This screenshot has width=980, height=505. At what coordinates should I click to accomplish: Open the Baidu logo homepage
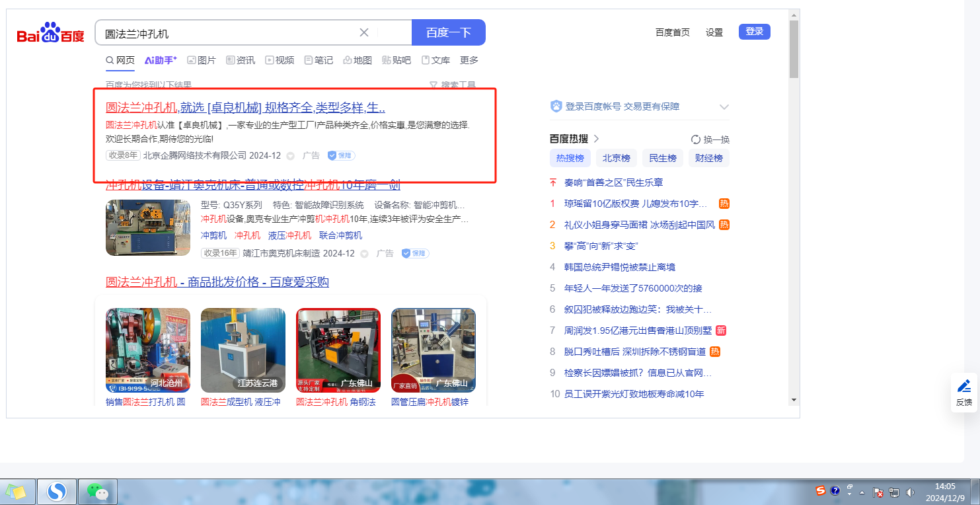click(51, 33)
